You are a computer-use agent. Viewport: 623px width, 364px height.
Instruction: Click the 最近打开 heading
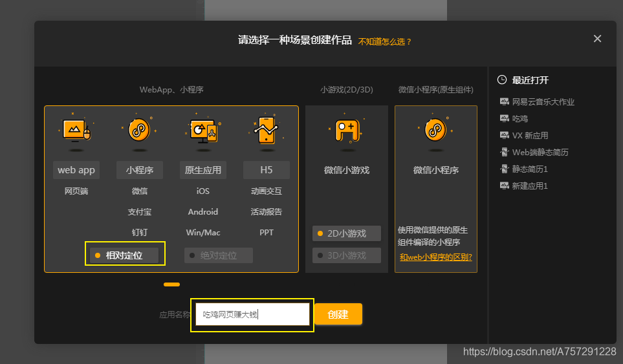(530, 80)
